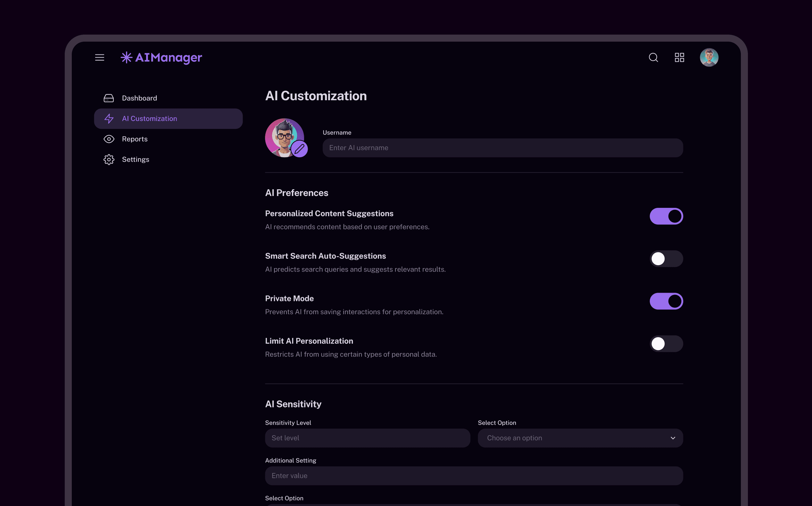
Task: Click the Sensitivity Level input
Action: click(367, 438)
